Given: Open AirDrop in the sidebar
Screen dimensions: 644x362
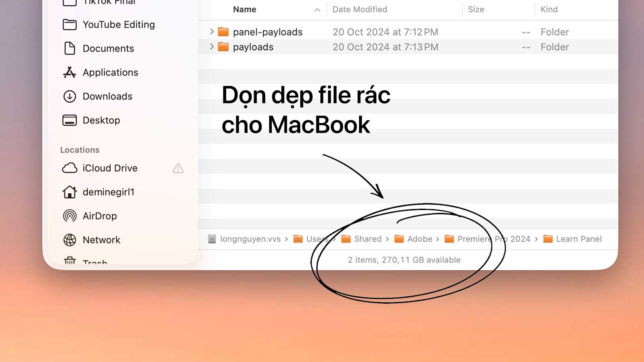Looking at the screenshot, I should click(x=99, y=216).
